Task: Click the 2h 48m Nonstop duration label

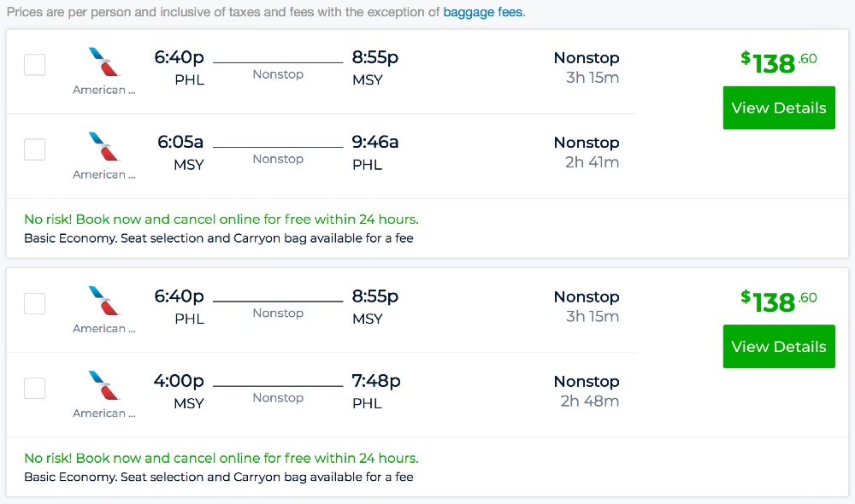Action: [590, 401]
